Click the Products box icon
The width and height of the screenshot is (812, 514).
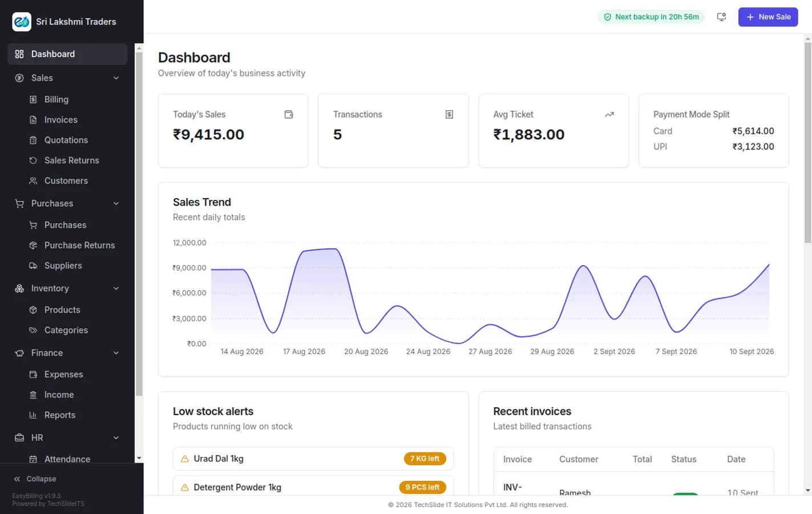[x=33, y=310]
